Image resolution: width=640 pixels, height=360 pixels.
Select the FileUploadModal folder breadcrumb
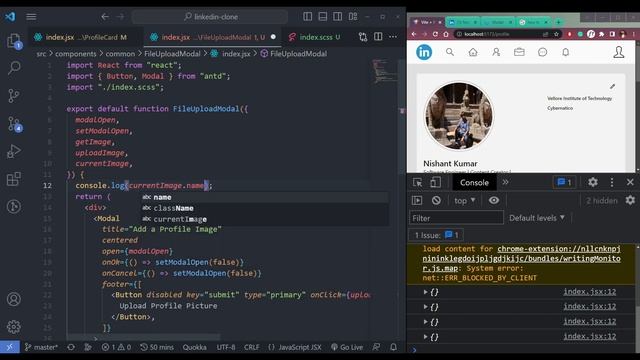coord(172,53)
